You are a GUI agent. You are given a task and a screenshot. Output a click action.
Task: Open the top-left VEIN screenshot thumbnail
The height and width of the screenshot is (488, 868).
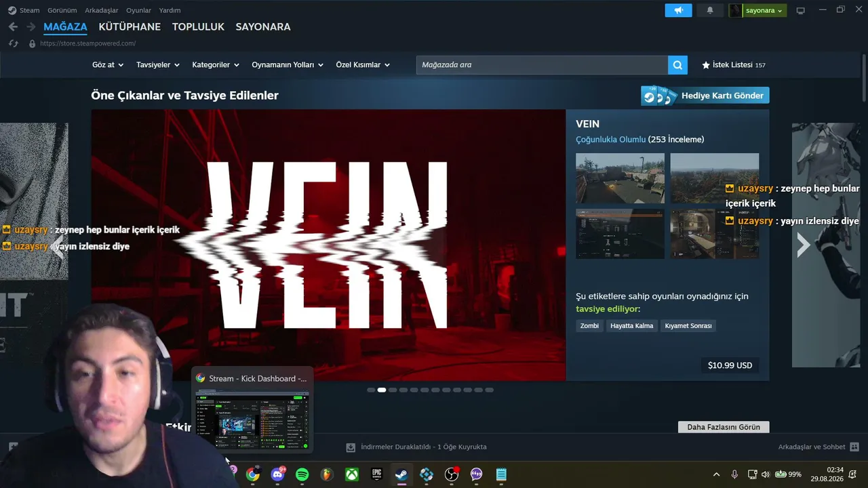pos(620,178)
